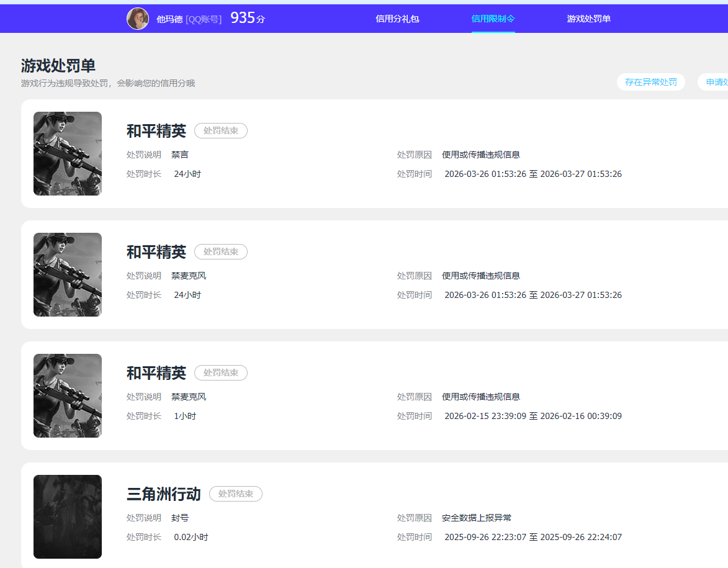Screen dimensions: 728x568
Task: Click the partially visible 申请 button
Action: coord(713,82)
